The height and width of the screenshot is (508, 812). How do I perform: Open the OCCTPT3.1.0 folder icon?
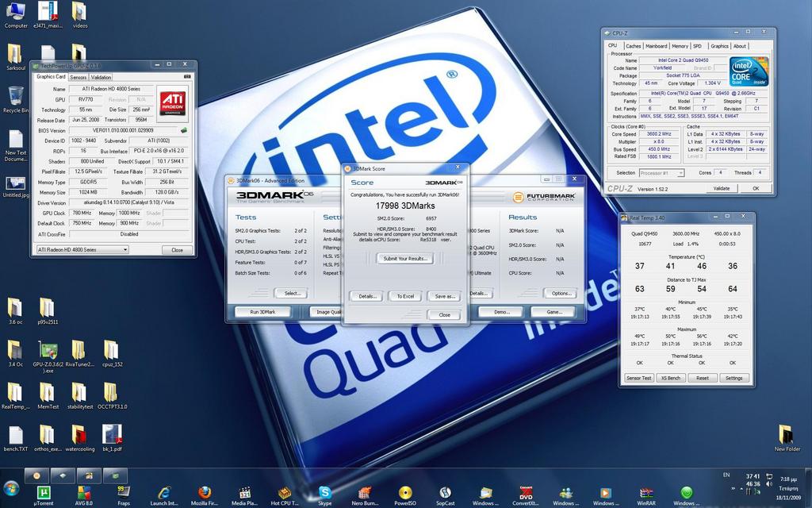pyautogui.click(x=112, y=396)
